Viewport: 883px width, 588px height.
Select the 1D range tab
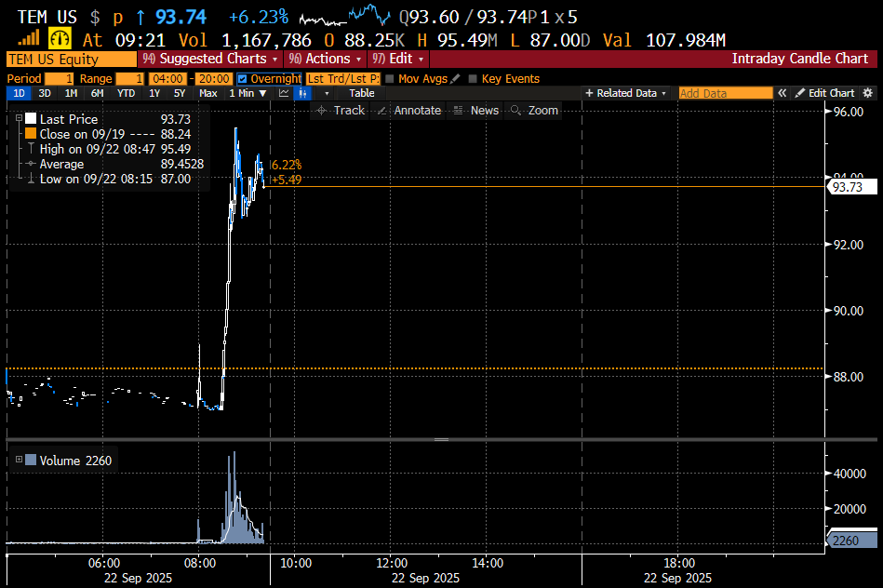point(19,93)
